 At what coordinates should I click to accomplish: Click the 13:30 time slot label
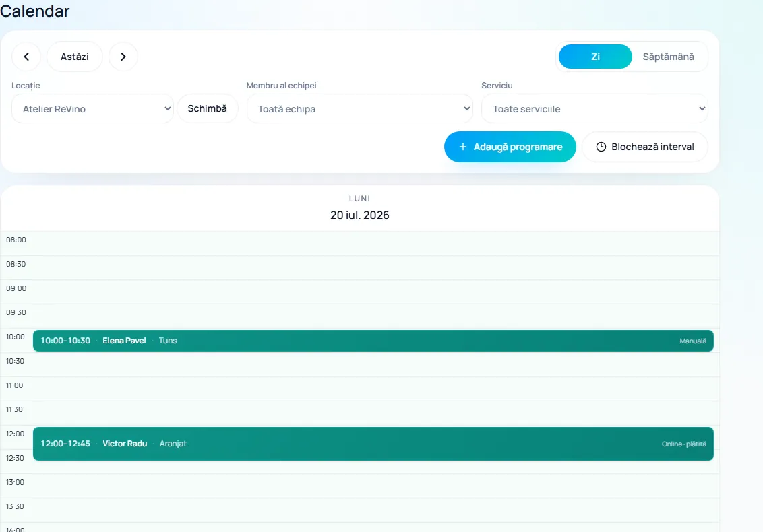[x=15, y=506]
